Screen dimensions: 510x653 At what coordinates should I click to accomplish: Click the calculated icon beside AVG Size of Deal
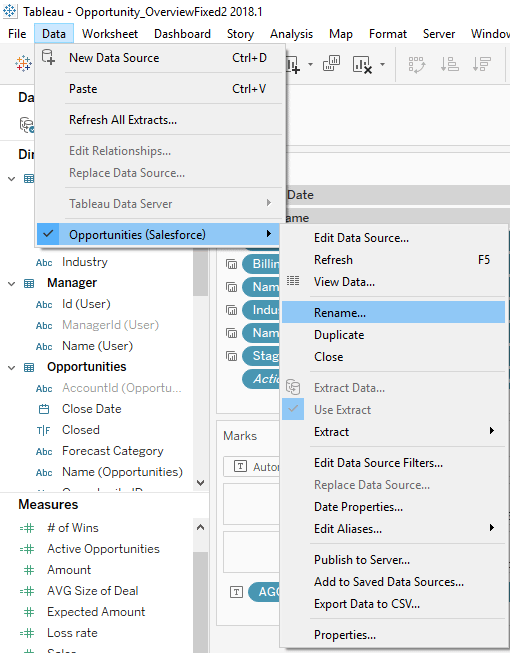(27, 591)
